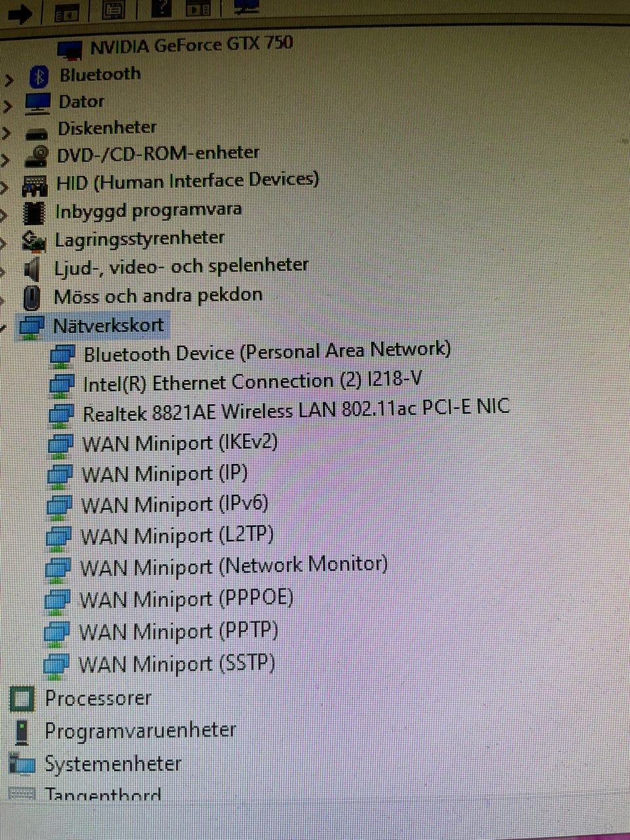Click the Bluetooth category icon
Viewport: 630px width, 840px height.
(39, 77)
